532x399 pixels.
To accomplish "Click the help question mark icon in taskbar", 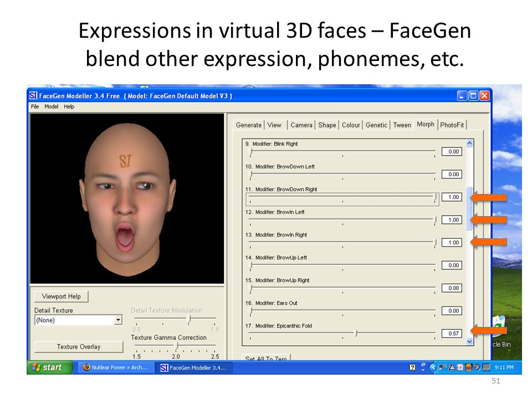I will tap(412, 367).
